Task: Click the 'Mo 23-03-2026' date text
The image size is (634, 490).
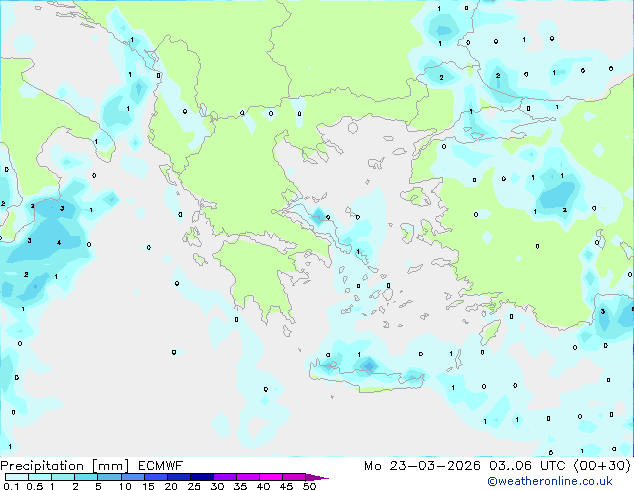Action: click(422, 466)
